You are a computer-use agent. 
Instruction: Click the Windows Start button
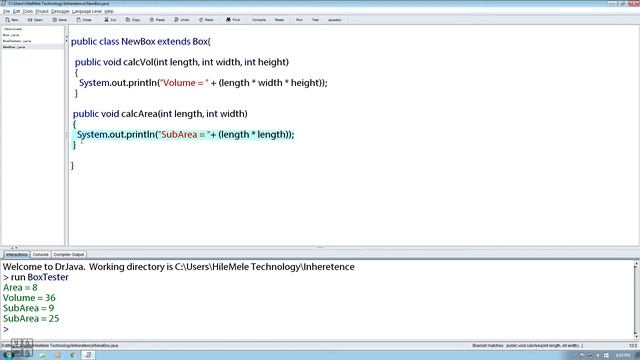[8, 355]
